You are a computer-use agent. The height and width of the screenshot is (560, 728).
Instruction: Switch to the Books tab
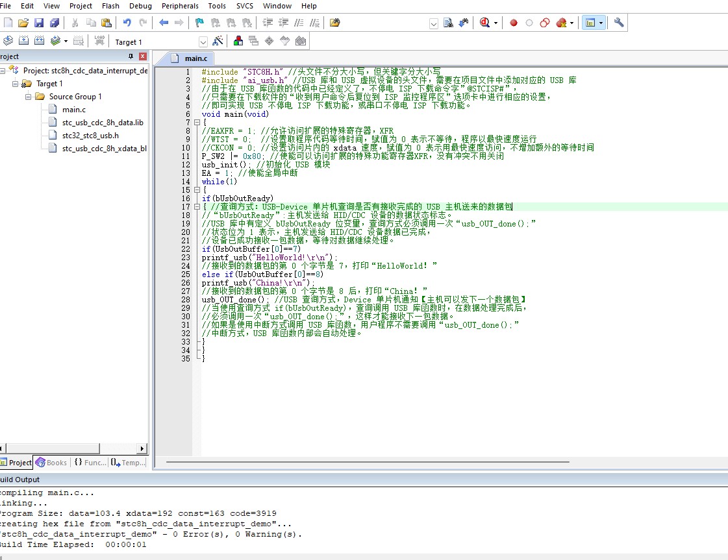click(51, 463)
